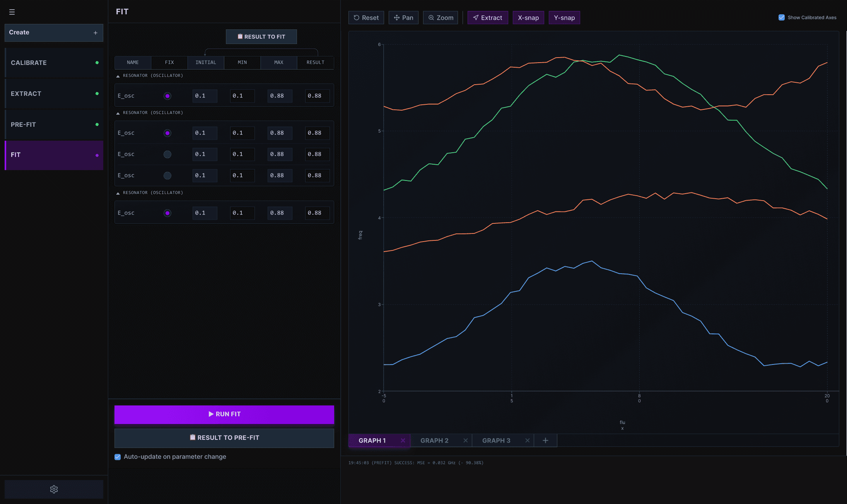This screenshot has height=504, width=847.
Task: Toggle fix for first resonator E_osc
Action: pyautogui.click(x=167, y=96)
